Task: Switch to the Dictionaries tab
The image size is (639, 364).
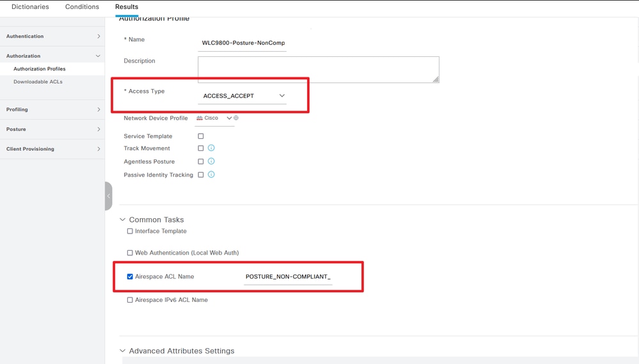Action: 30,7
